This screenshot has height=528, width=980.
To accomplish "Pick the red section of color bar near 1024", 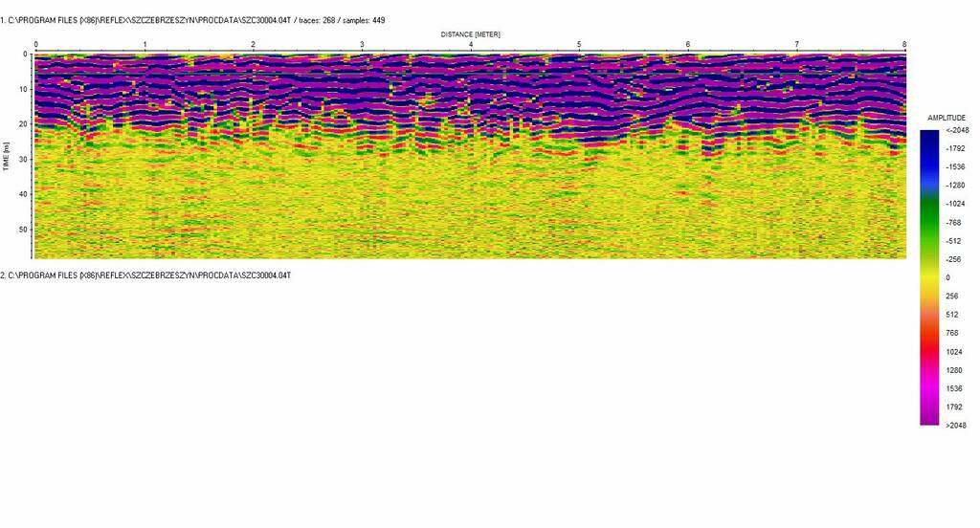I will 929,351.
